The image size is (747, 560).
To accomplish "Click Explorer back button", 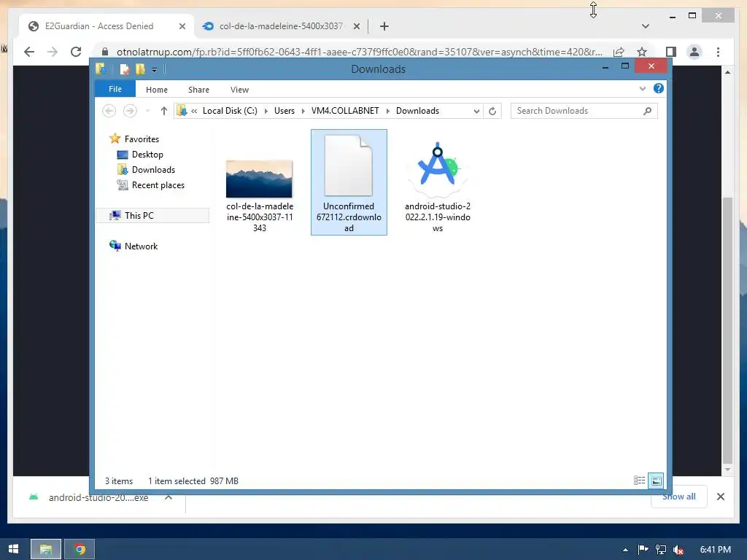I will pyautogui.click(x=109, y=111).
